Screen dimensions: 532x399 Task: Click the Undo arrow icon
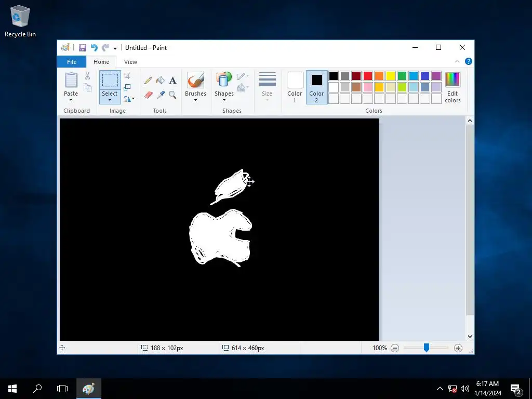point(94,48)
